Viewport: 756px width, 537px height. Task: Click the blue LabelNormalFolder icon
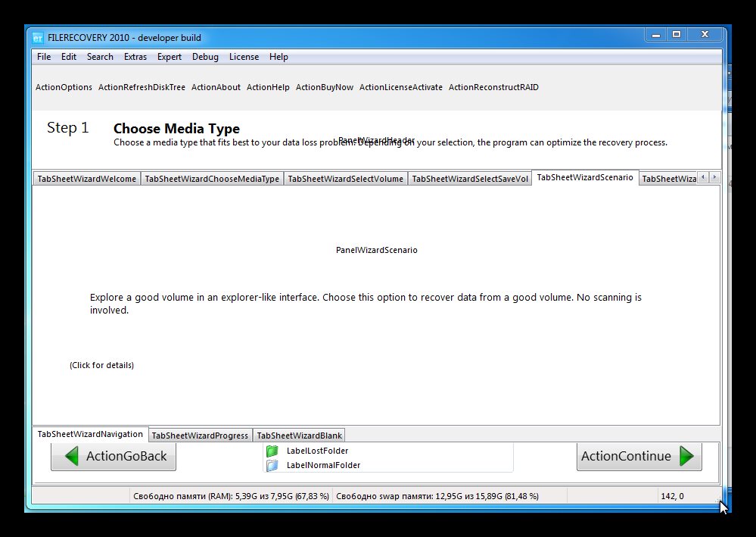(272, 466)
